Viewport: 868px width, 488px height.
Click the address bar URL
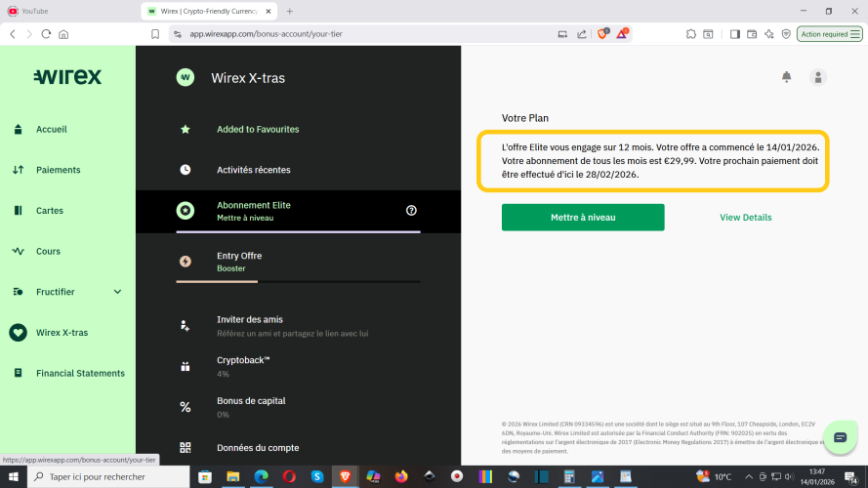pos(266,34)
